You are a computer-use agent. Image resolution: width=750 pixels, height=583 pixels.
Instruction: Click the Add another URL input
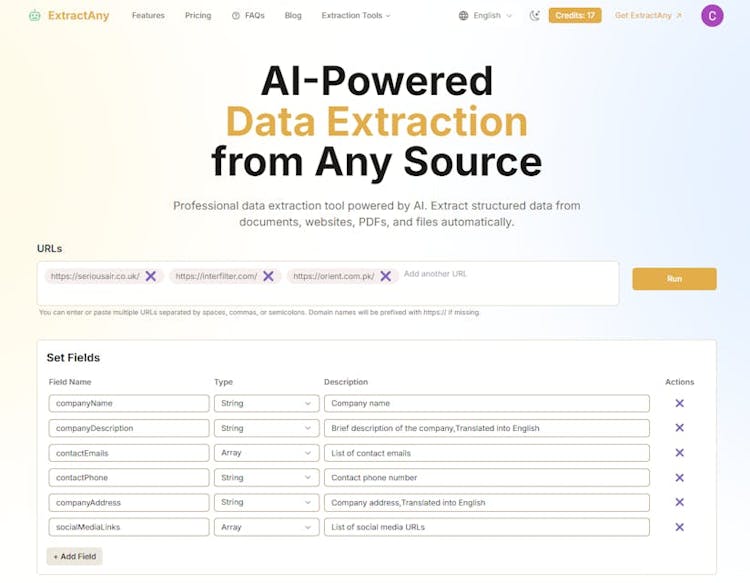[x=500, y=275]
